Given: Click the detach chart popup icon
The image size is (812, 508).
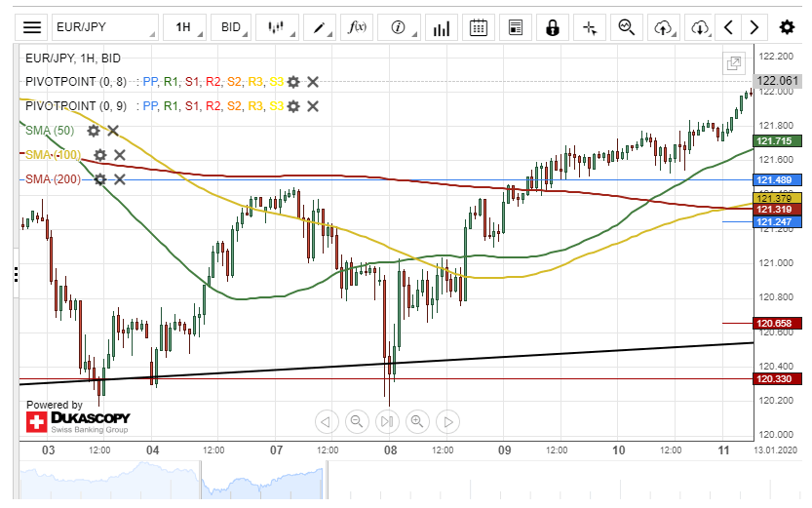Looking at the screenshot, I should 734,63.
